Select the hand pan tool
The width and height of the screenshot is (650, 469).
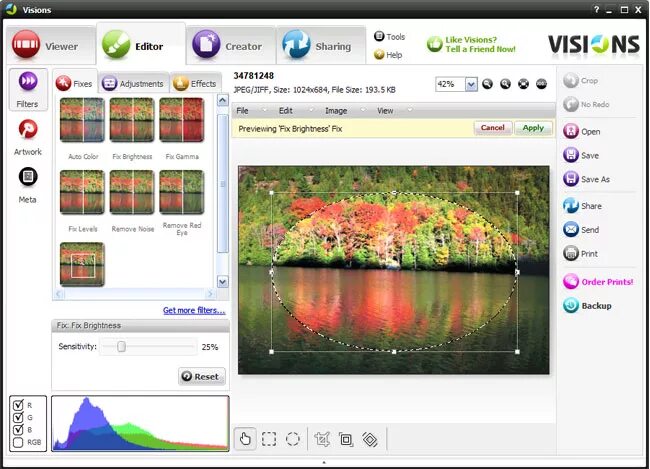point(245,439)
